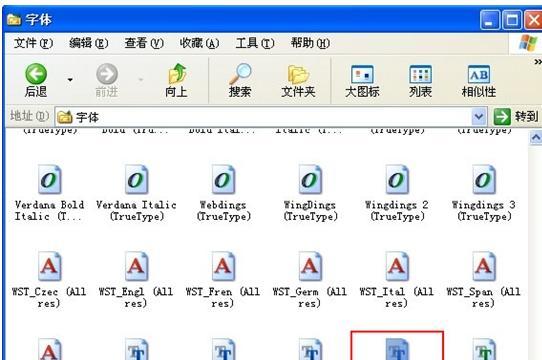Select the highlighted blue TT font icon
Screen dimensions: 542x360
[x=397, y=349]
